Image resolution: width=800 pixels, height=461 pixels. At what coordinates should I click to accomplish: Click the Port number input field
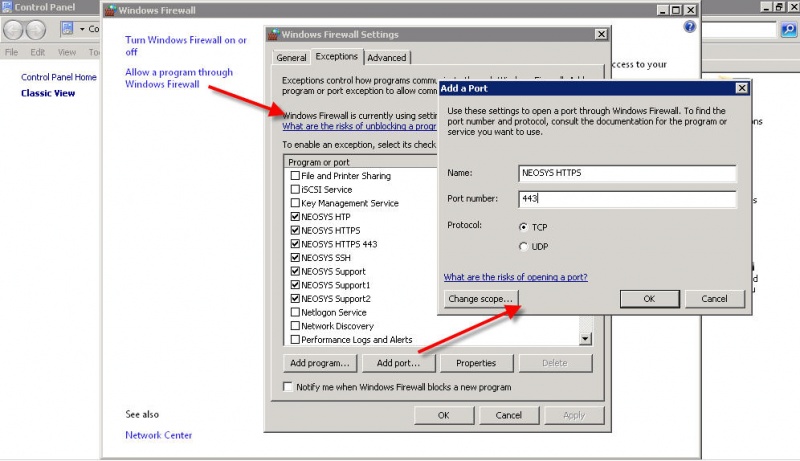[627, 198]
